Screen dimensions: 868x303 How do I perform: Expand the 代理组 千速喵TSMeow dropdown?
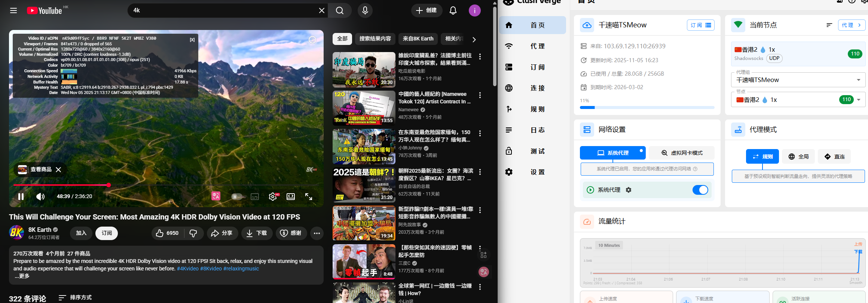858,80
